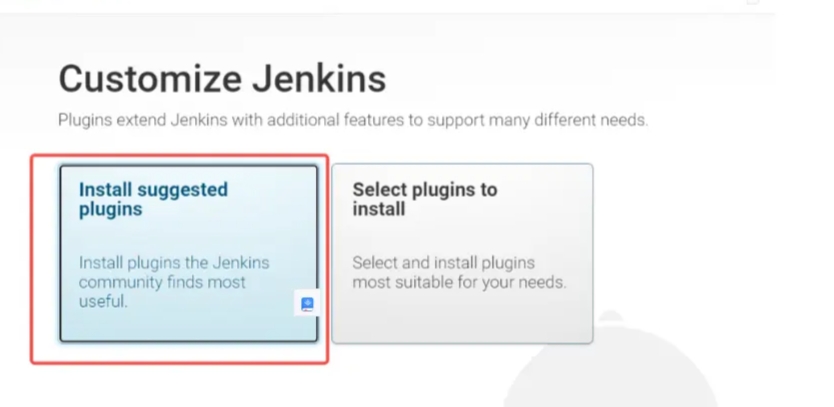Click the 'Customize Jenkins' page heading
Image resolution: width=834 pixels, height=407 pixels.
pyautogui.click(x=222, y=79)
